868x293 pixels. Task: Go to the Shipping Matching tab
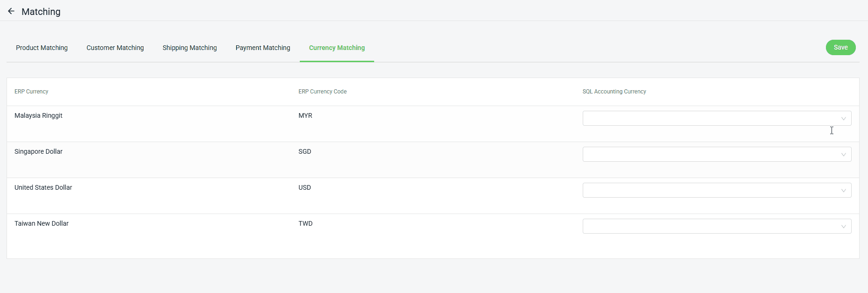pos(189,48)
